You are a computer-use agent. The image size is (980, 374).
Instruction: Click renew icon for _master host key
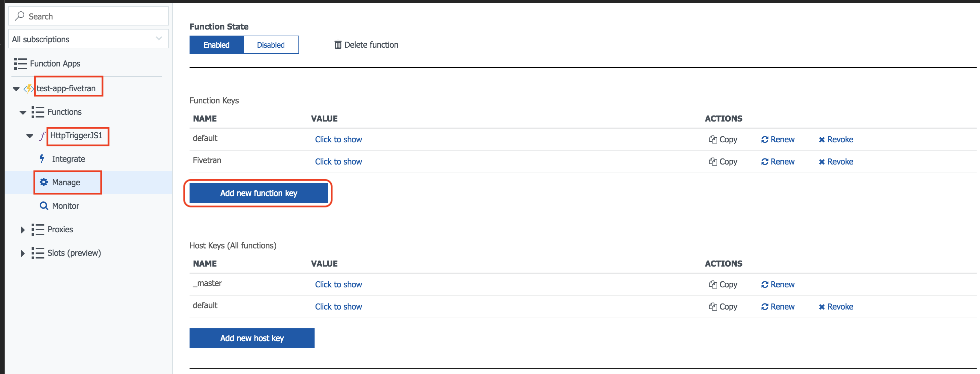coord(764,284)
